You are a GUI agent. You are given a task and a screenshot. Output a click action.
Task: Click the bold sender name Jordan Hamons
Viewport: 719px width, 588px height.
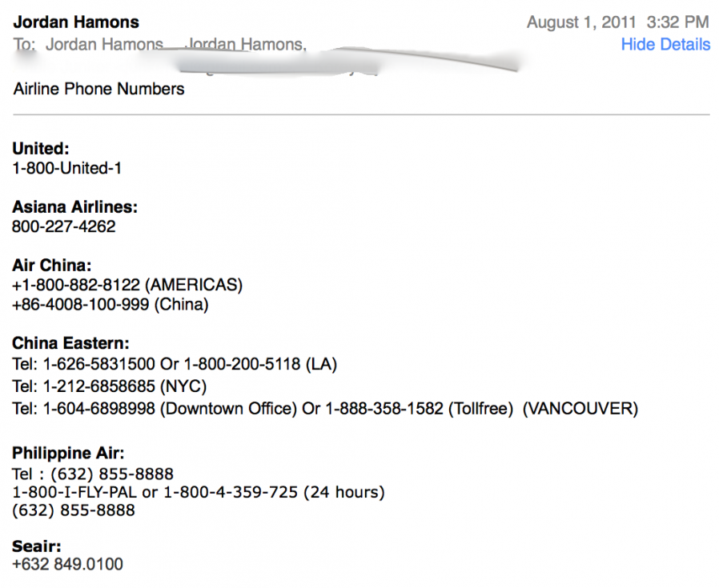coord(76,22)
